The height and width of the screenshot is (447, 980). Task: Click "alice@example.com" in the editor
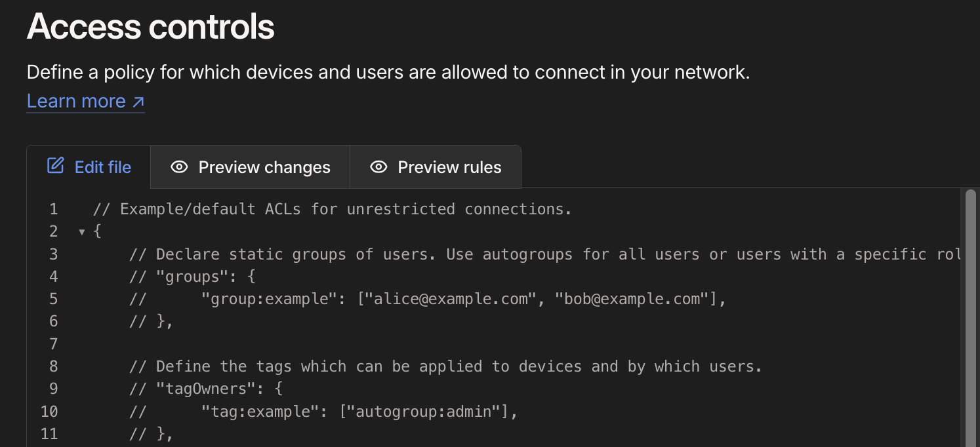pos(451,299)
